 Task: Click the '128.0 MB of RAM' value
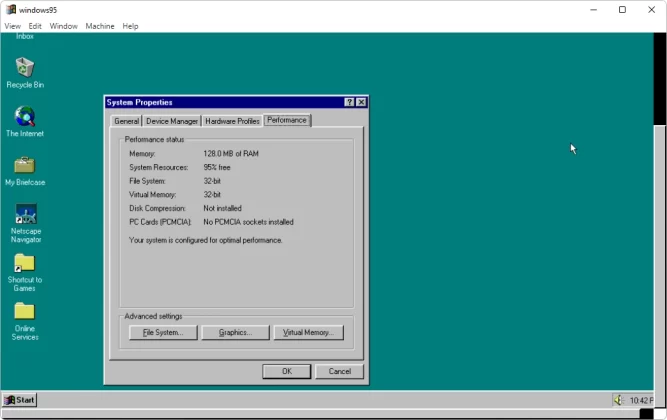[x=231, y=154]
